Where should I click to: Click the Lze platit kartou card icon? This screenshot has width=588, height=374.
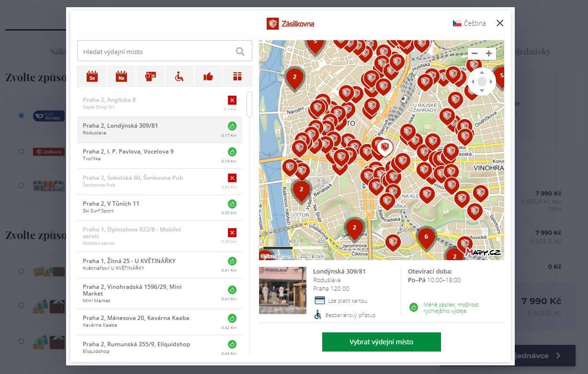coord(320,300)
